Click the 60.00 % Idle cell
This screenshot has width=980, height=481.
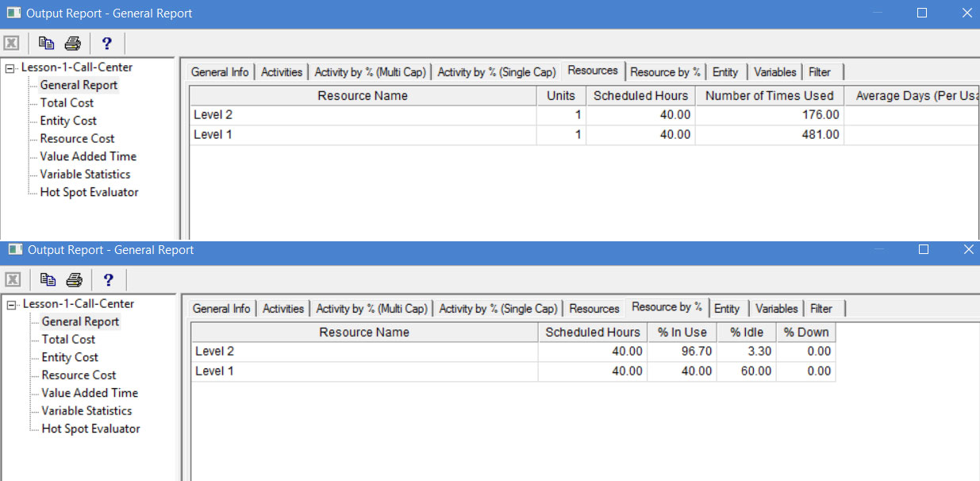[746, 371]
